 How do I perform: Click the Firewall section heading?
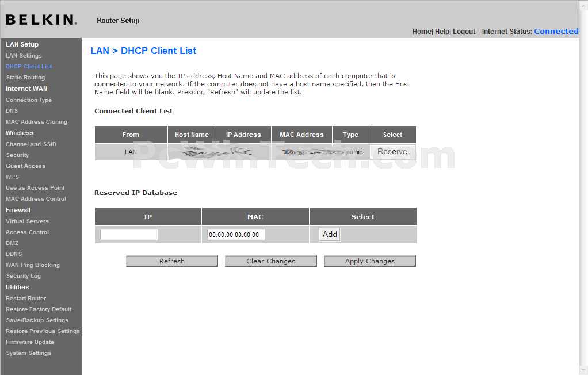(18, 210)
